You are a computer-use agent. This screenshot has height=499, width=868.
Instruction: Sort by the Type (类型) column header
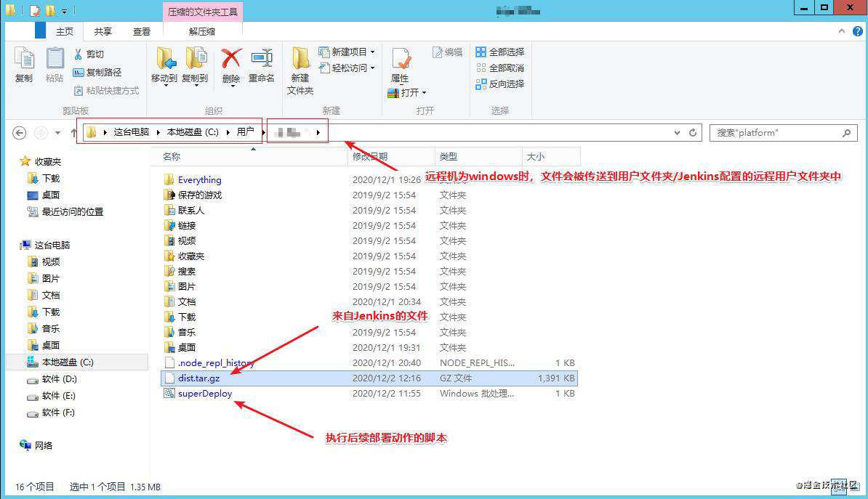click(479, 157)
